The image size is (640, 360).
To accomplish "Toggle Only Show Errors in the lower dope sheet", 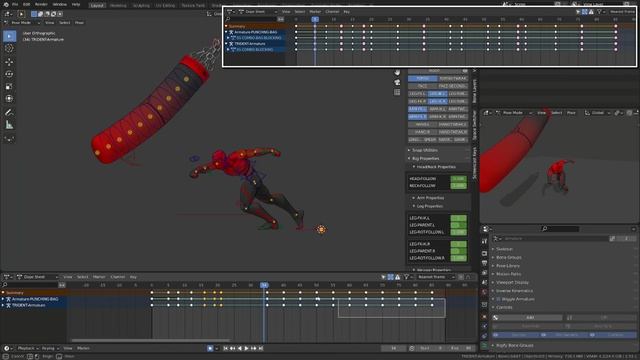I will click(x=398, y=277).
